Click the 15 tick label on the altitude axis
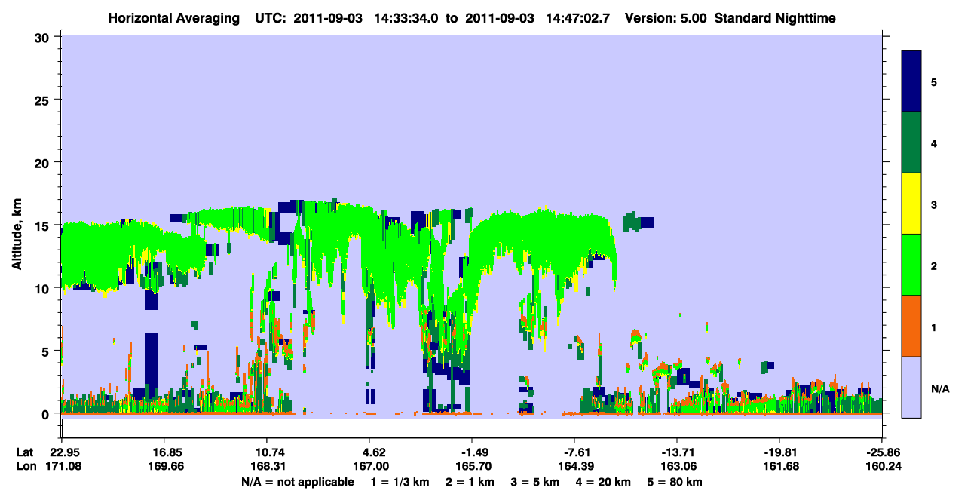The height and width of the screenshot is (503, 980). pyautogui.click(x=44, y=225)
